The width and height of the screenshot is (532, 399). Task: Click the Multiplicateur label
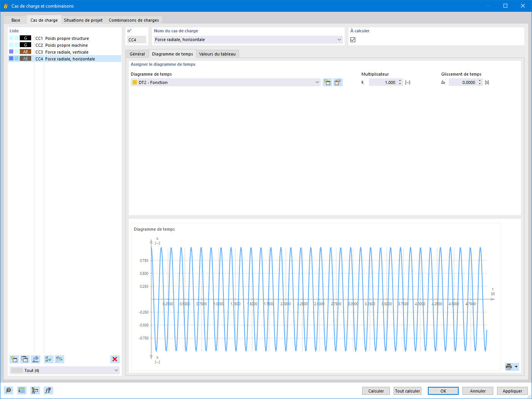pyautogui.click(x=375, y=74)
